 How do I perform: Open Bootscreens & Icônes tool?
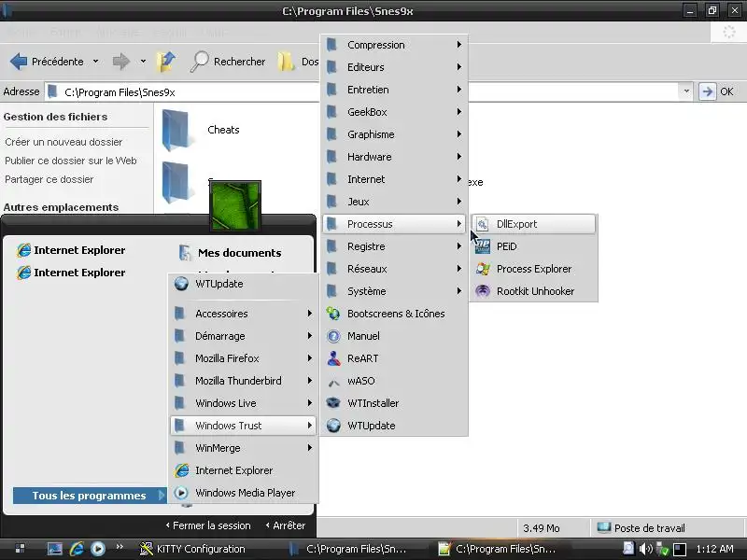point(394,314)
